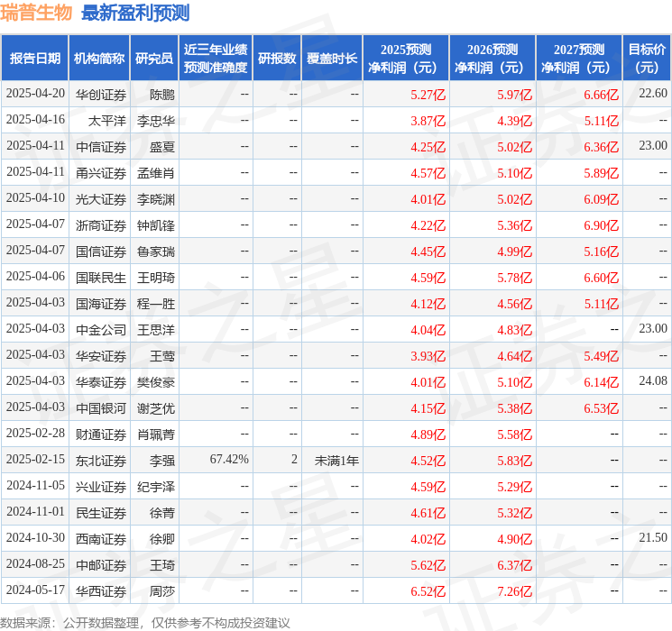
Task: Select the 中邮证券 institution cell
Action: pos(101,564)
